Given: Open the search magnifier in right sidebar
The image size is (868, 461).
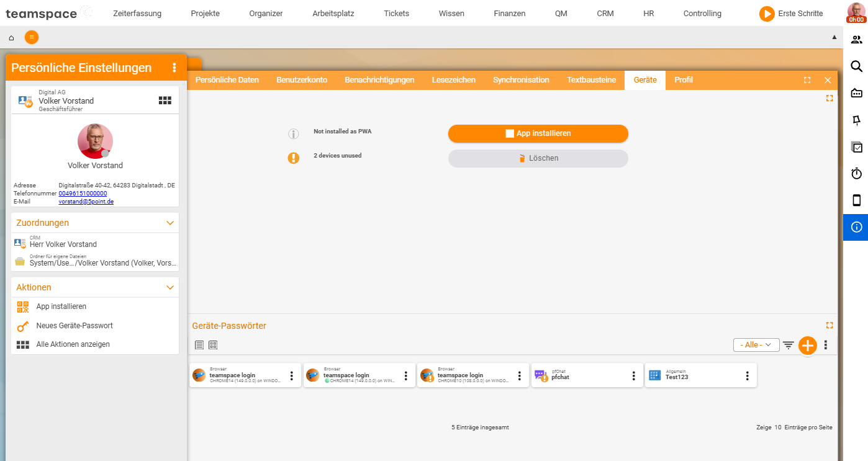Looking at the screenshot, I should [856, 66].
